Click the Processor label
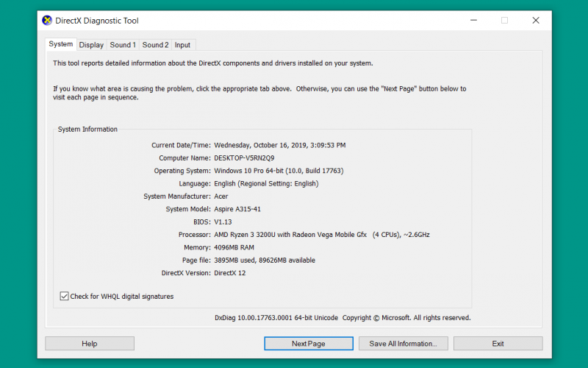588x368 pixels. pyautogui.click(x=195, y=235)
